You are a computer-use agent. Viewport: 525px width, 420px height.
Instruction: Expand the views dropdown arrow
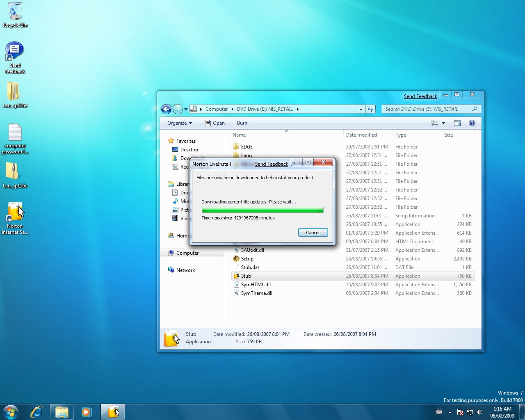(x=443, y=123)
